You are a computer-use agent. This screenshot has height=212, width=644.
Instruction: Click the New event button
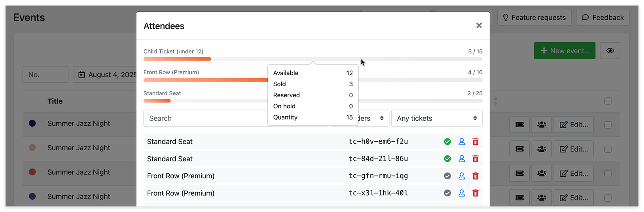[564, 51]
